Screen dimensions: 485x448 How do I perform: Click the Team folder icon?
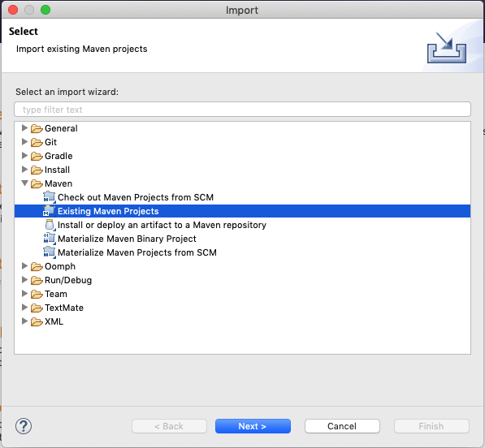tap(37, 294)
